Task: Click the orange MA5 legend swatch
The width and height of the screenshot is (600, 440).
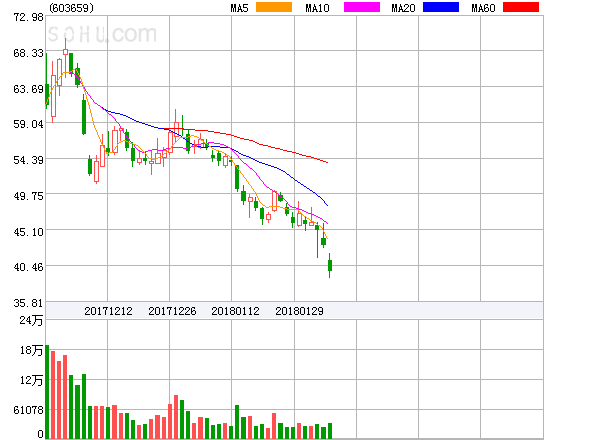Action: [x=274, y=7]
